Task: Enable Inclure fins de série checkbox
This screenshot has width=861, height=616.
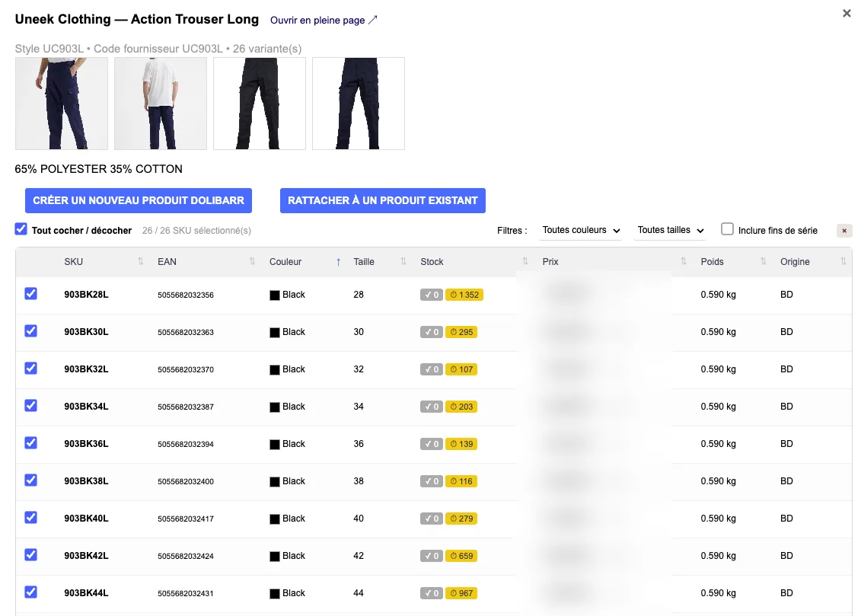Action: (727, 229)
